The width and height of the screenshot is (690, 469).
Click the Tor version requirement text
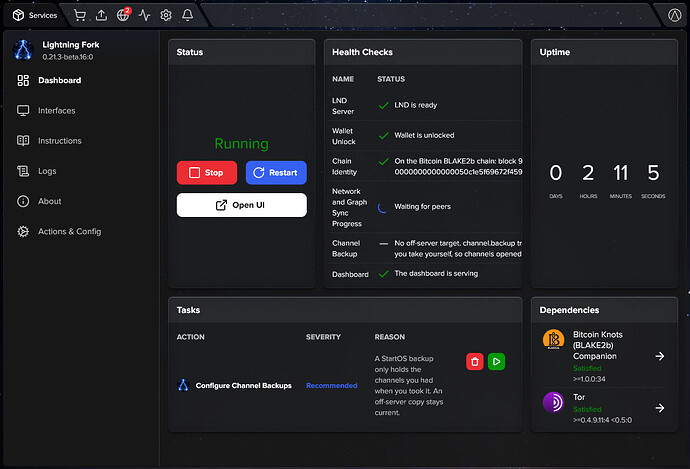click(602, 420)
